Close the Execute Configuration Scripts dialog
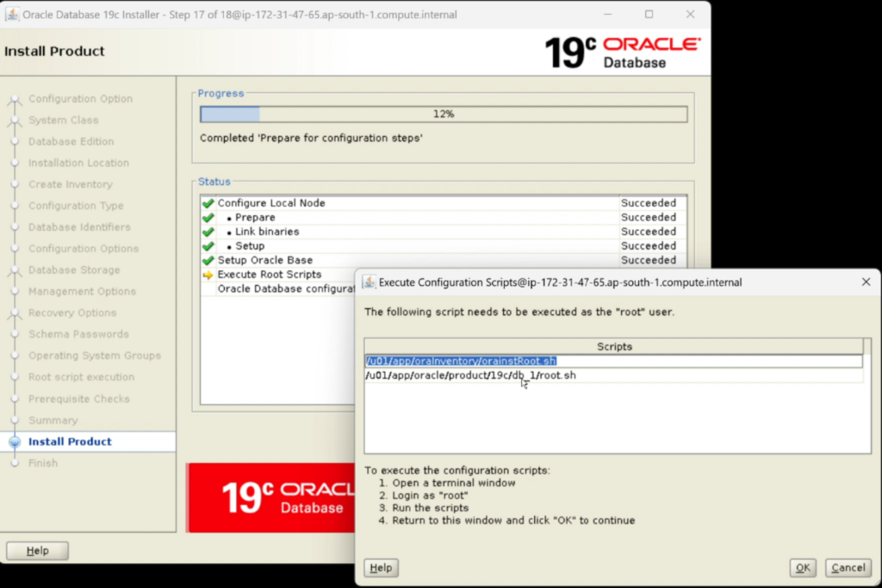This screenshot has height=588, width=882. tap(866, 282)
